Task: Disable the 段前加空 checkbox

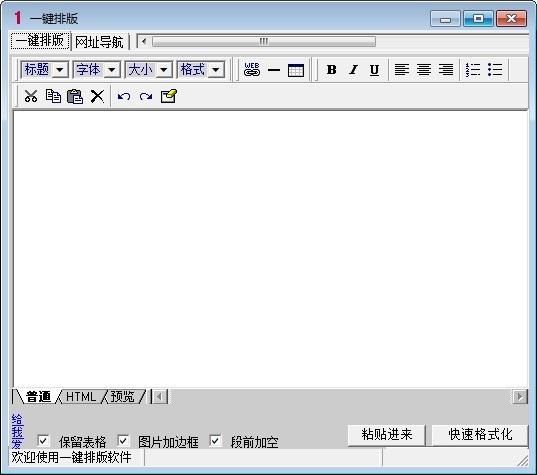Action: pos(215,441)
